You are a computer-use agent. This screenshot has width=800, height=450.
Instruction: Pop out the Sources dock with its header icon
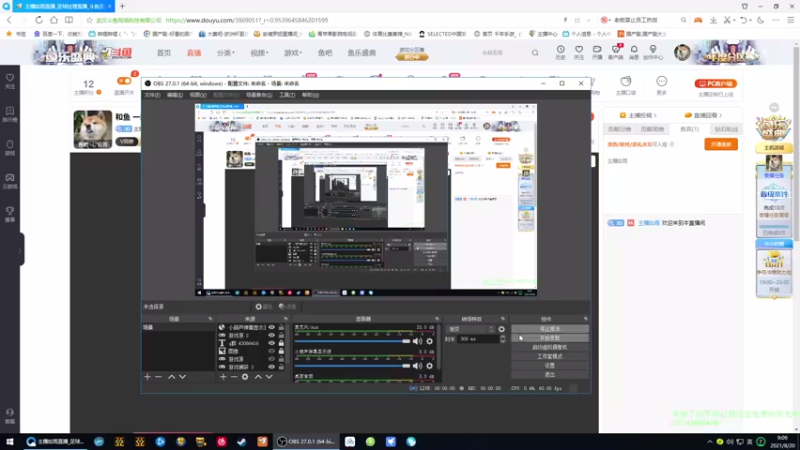point(286,319)
